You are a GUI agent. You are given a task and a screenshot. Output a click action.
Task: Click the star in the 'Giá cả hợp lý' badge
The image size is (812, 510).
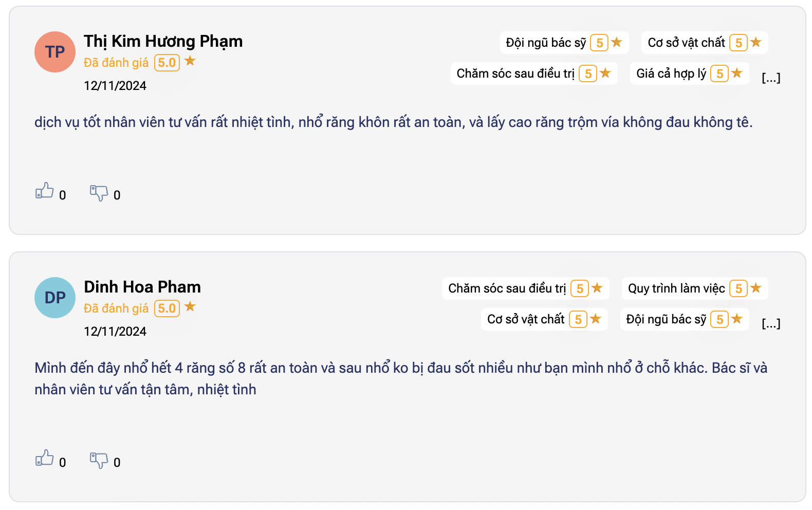coord(736,74)
